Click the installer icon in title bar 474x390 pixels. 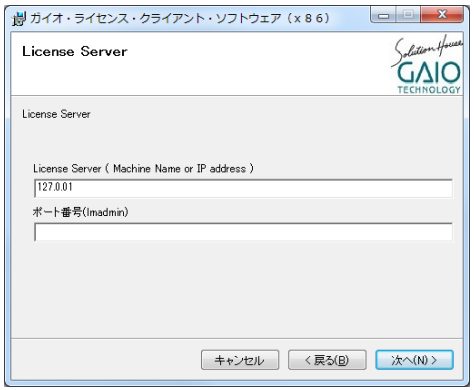pyautogui.click(x=19, y=19)
